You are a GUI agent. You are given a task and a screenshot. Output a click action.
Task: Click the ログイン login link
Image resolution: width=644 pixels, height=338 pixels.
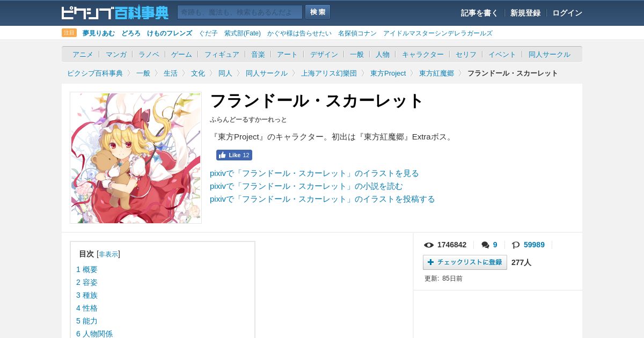[567, 13]
